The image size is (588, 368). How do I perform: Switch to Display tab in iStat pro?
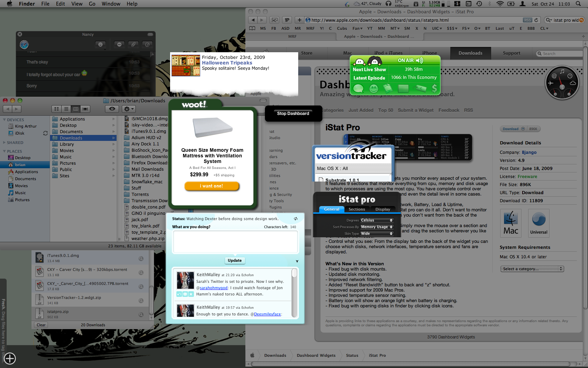point(383,209)
